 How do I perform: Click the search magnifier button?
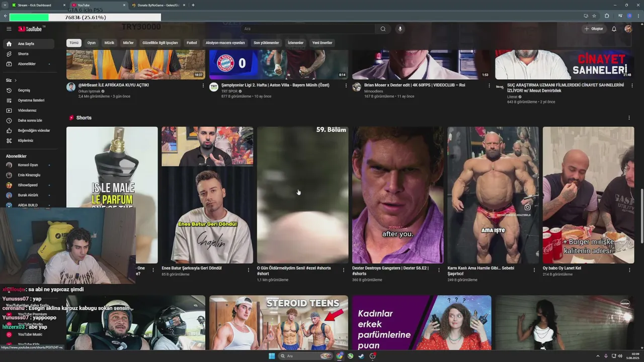coord(383,29)
